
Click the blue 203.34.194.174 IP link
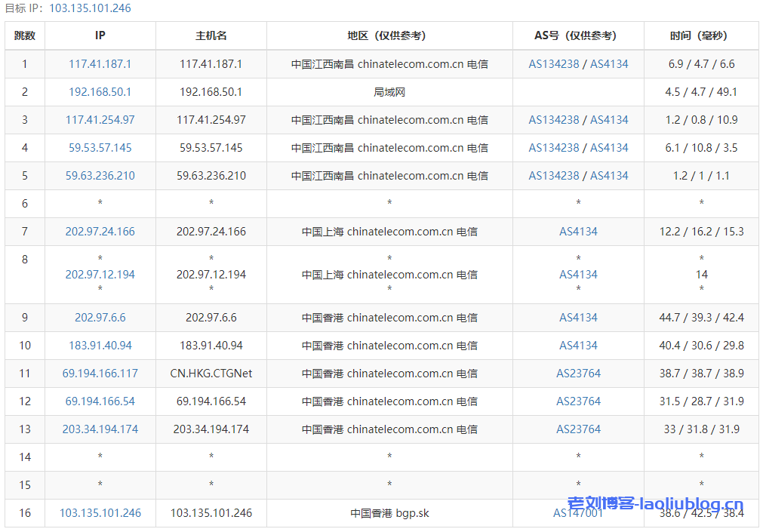point(100,429)
